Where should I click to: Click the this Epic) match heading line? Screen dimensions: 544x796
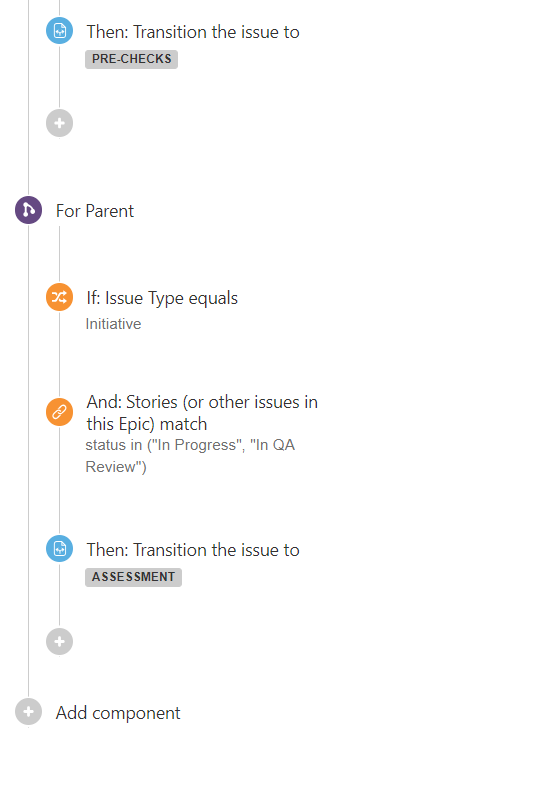point(147,424)
